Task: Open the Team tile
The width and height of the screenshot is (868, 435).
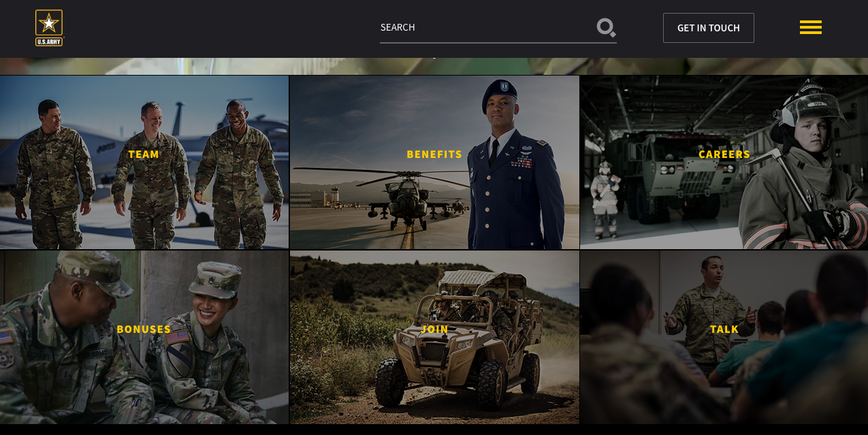Action: [144, 162]
